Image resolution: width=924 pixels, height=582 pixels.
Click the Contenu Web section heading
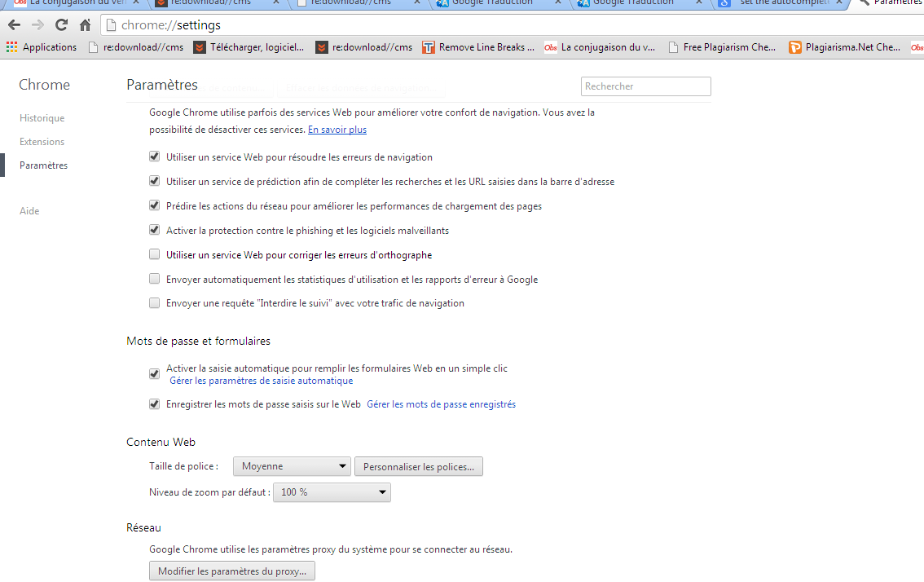coord(161,443)
